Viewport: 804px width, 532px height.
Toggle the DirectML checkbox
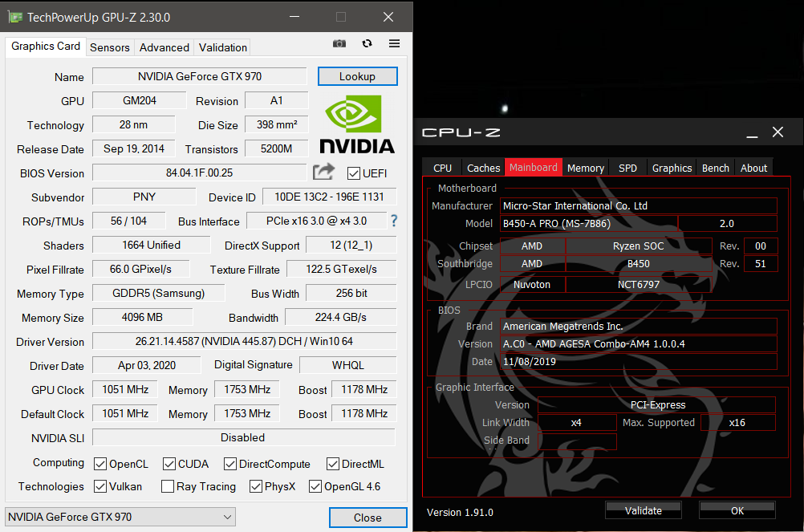click(x=333, y=464)
